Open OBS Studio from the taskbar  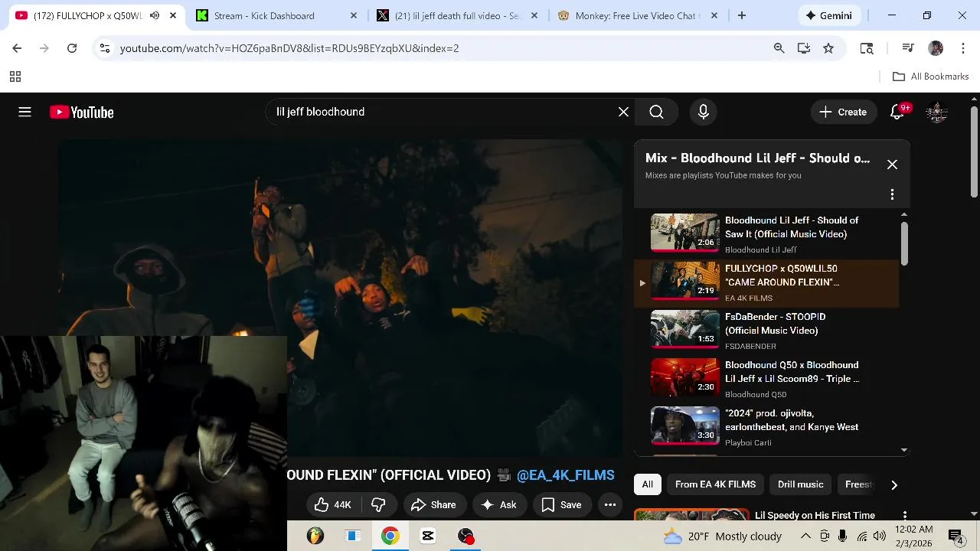465,536
